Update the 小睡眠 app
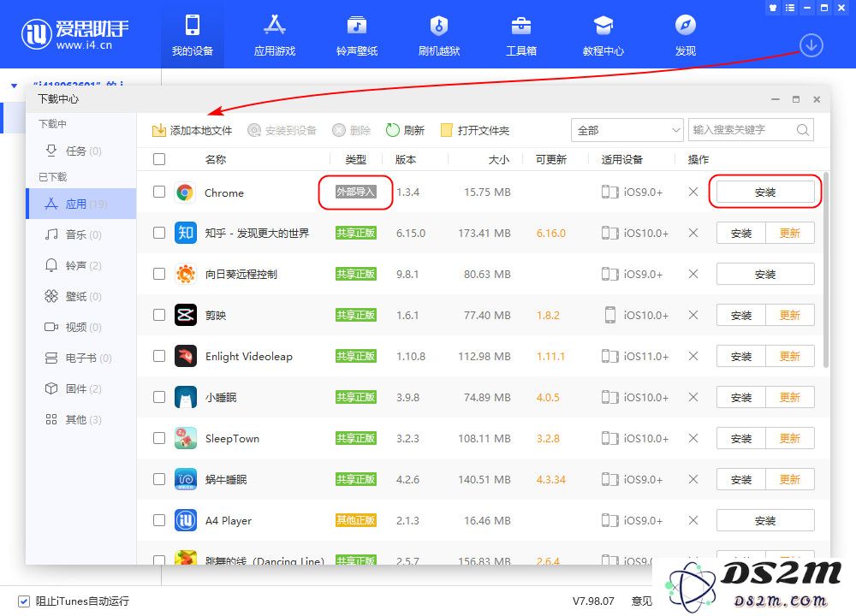856x616 pixels. tap(790, 397)
